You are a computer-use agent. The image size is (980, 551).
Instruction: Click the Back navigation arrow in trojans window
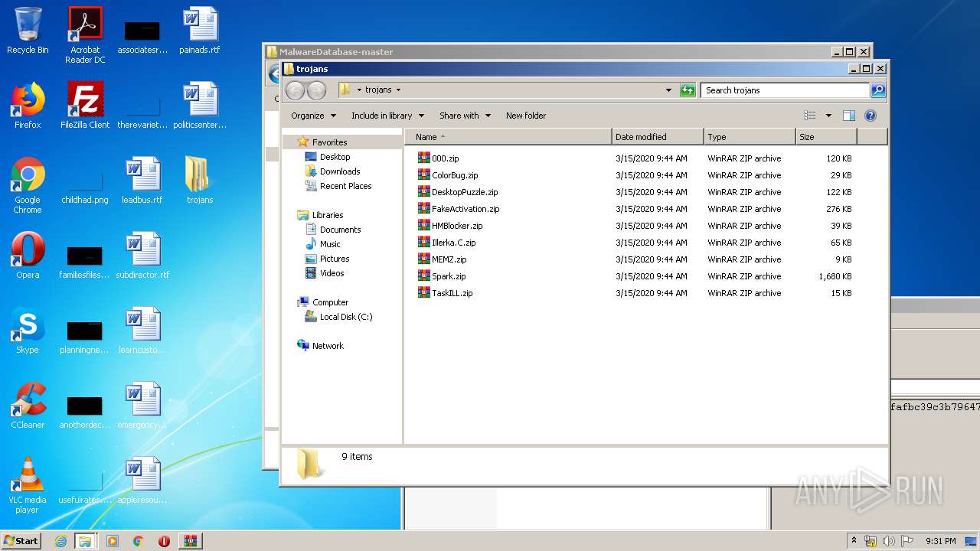pyautogui.click(x=295, y=90)
